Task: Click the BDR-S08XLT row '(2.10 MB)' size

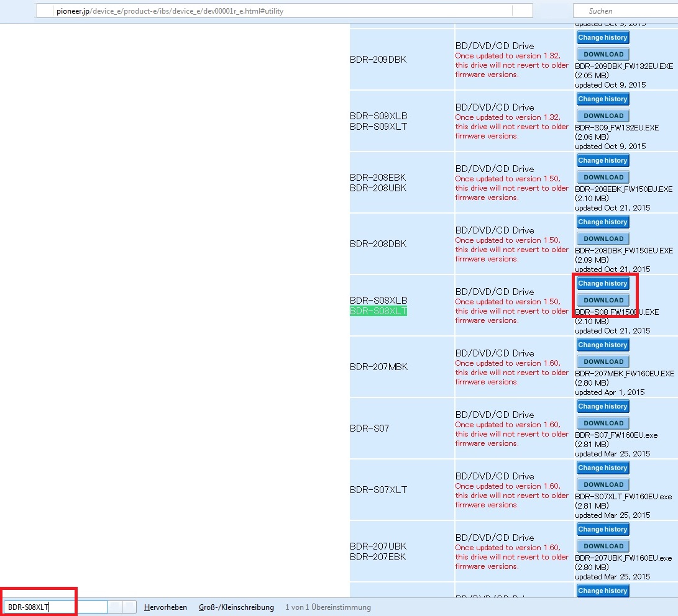Action: pos(592,322)
